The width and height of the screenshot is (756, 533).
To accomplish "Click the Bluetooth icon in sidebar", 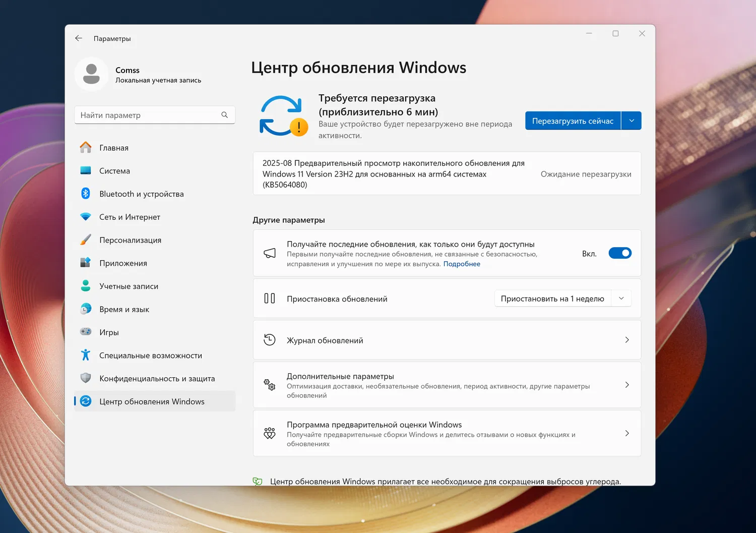I will click(86, 194).
